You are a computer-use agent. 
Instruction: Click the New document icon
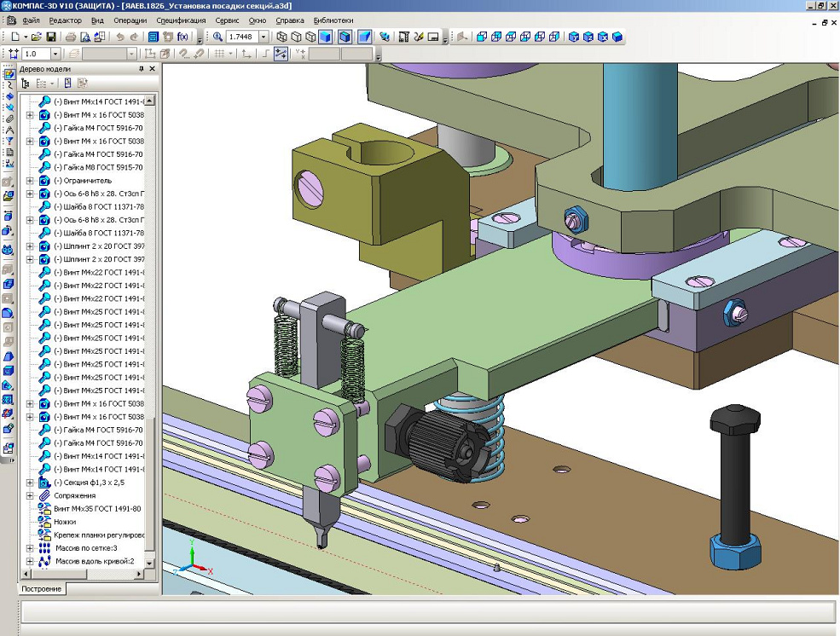15,38
